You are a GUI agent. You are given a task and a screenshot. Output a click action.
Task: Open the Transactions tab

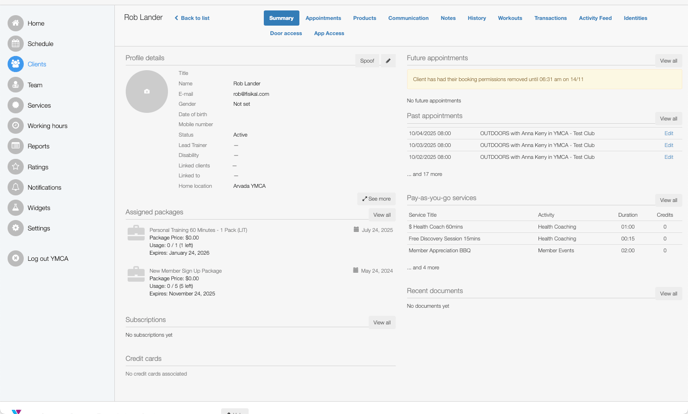pyautogui.click(x=550, y=18)
